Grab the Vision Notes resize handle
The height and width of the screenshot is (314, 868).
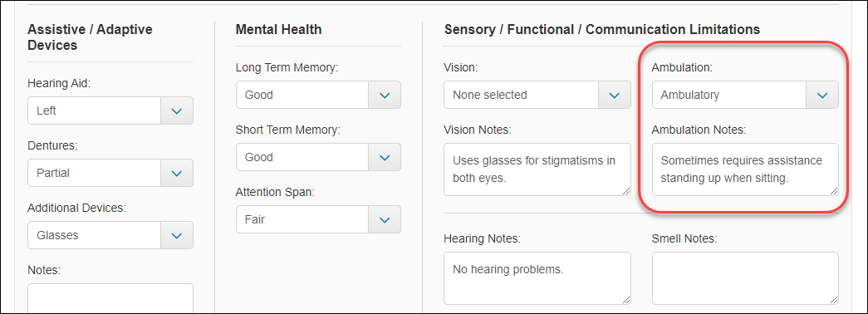pos(626,191)
